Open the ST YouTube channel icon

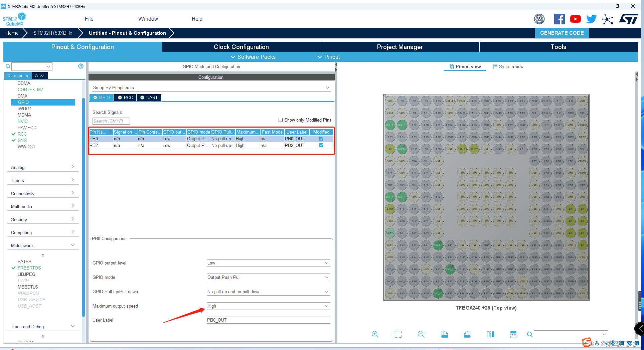pos(575,19)
